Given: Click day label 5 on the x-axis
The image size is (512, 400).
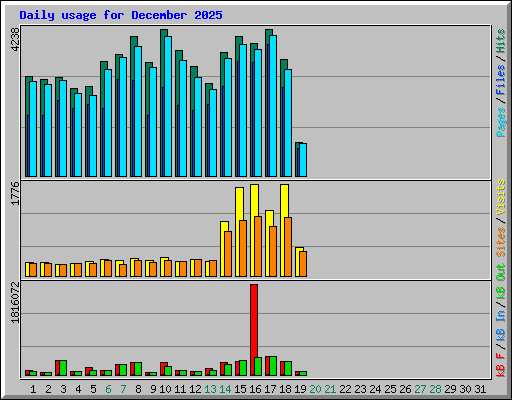Looking at the screenshot, I should 93,389.
